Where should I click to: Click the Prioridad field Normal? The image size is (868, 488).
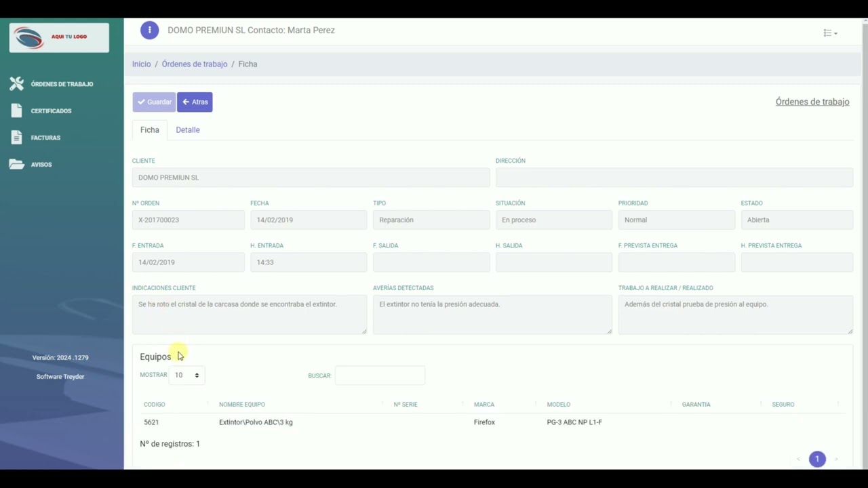[677, 220]
